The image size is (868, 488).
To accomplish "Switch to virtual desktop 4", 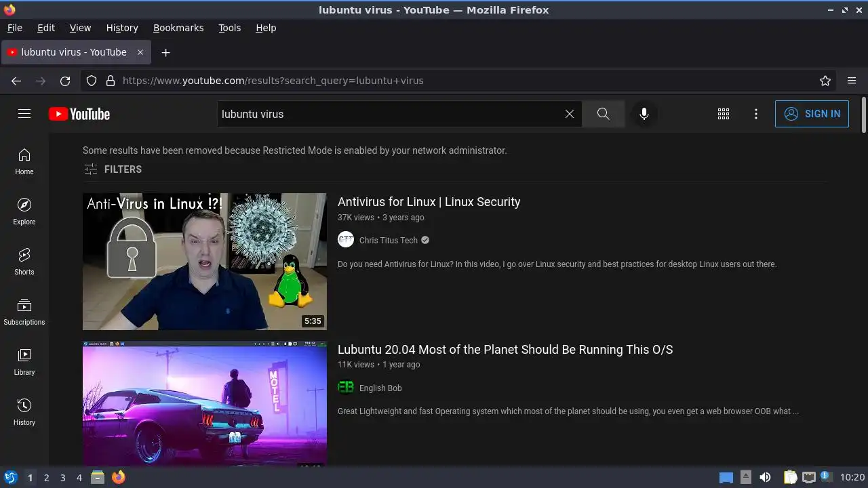I will 79,477.
